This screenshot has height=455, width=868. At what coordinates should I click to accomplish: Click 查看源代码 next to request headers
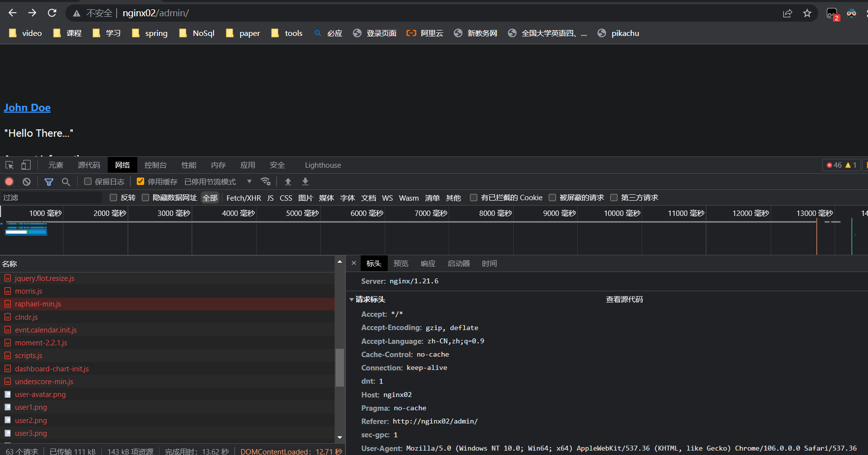coord(624,299)
